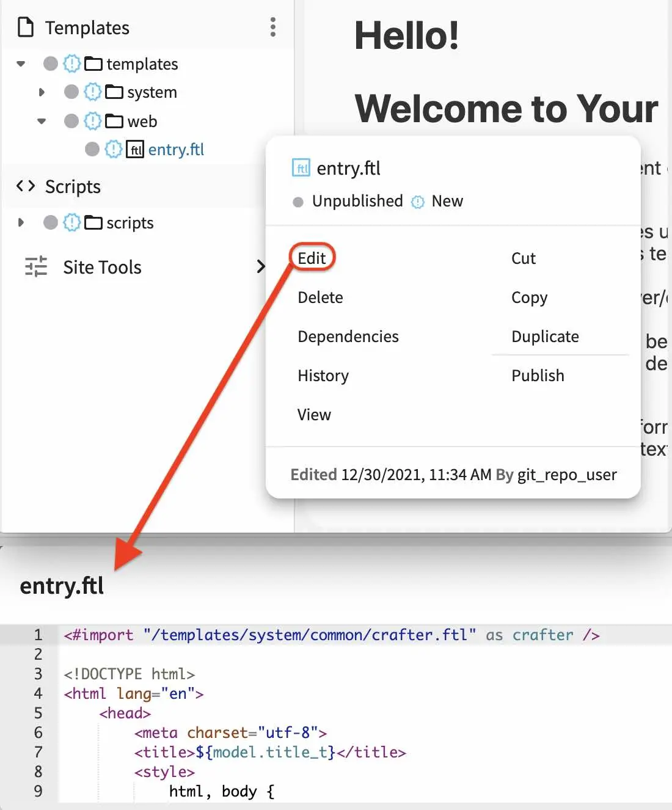Choose Publish from the context menu
Screen dimensions: 672x810
point(538,375)
